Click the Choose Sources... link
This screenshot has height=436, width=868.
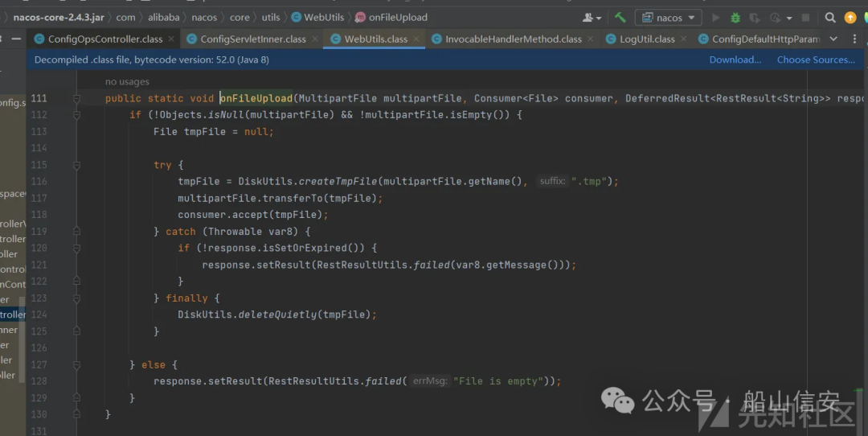(816, 60)
